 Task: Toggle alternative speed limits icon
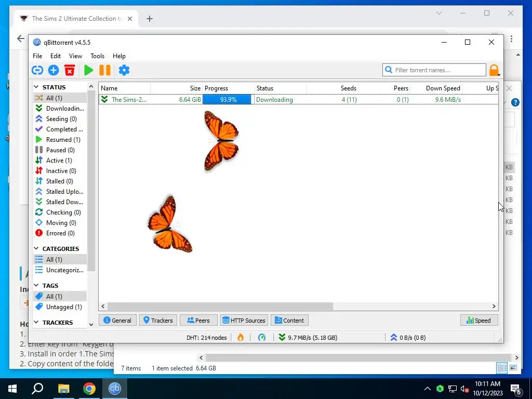point(262,337)
